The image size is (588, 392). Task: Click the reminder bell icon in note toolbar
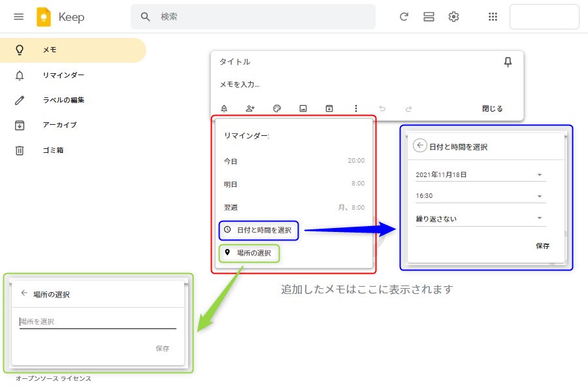[x=225, y=109]
